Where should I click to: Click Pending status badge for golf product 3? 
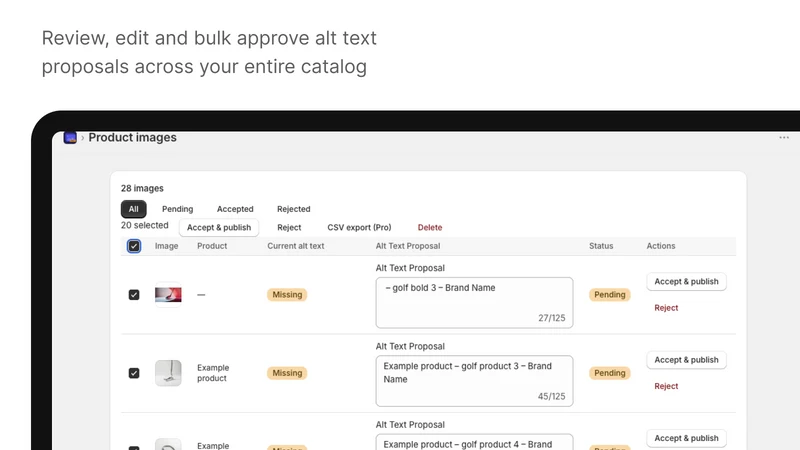click(x=609, y=373)
